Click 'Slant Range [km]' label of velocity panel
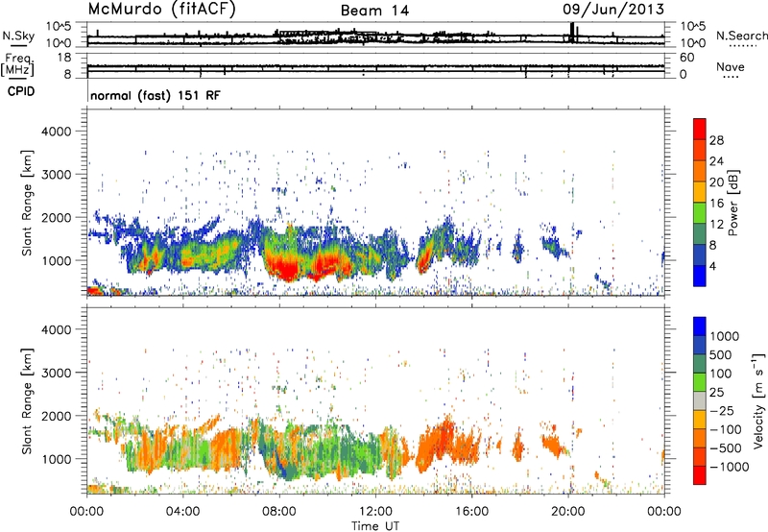The width and height of the screenshot is (768, 532). click(x=28, y=400)
